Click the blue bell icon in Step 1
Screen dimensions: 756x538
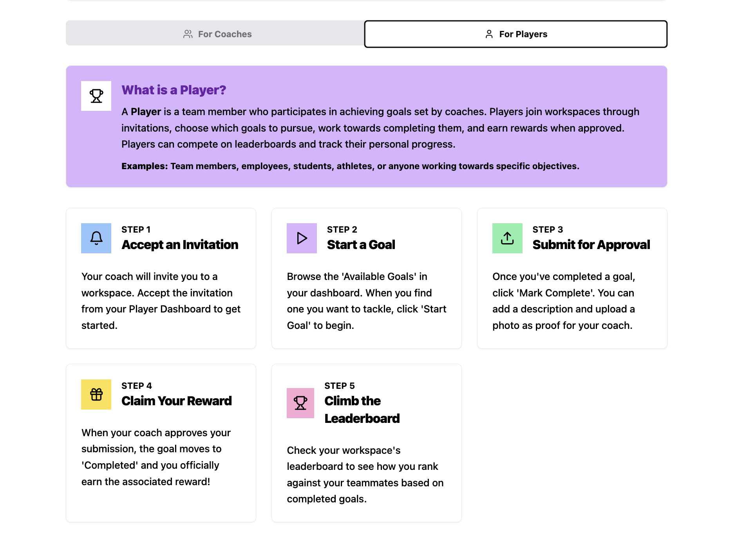pyautogui.click(x=96, y=238)
